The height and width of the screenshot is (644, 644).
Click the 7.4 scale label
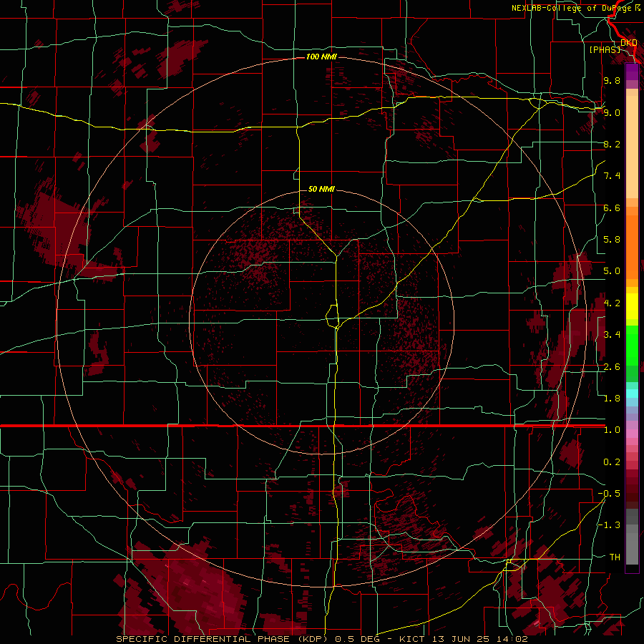tap(612, 176)
